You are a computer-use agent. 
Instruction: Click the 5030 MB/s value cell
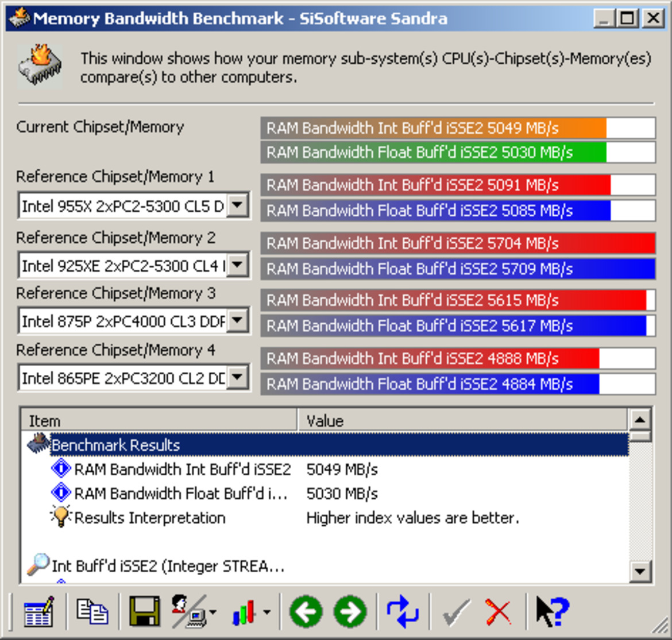click(342, 493)
